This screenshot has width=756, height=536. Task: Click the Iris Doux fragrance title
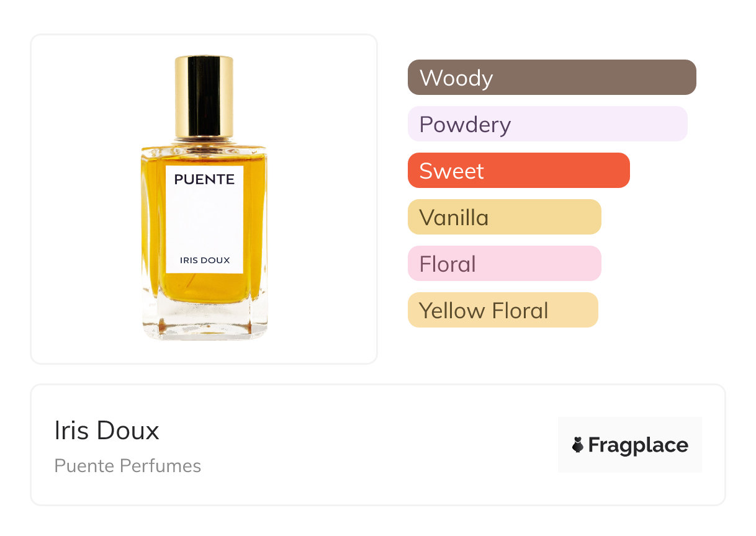pos(107,431)
